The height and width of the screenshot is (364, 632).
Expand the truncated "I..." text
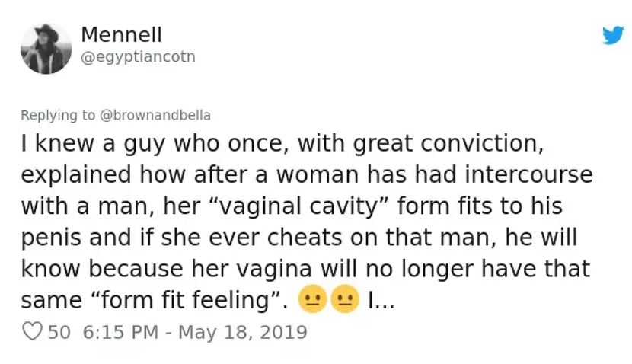point(380,301)
